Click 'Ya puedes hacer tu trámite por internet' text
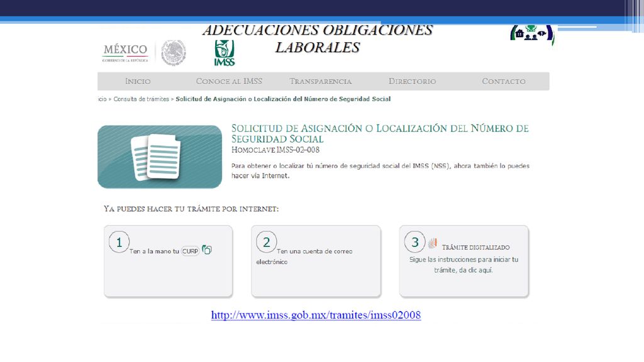 (191, 209)
